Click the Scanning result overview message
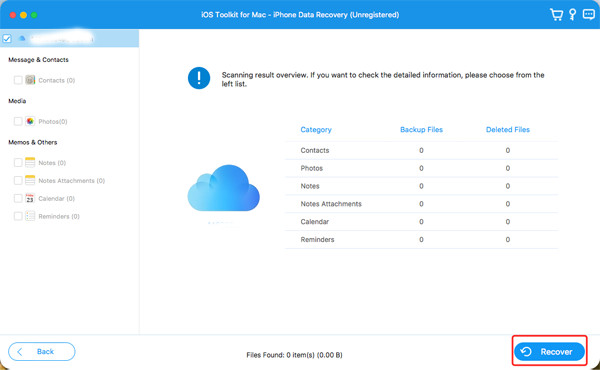This screenshot has width=600, height=370. 383,79
